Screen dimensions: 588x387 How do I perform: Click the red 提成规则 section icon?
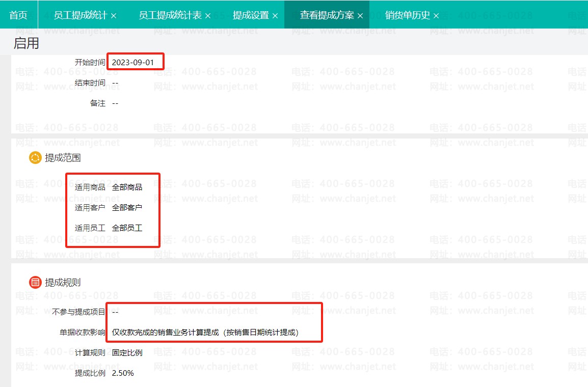(35, 282)
